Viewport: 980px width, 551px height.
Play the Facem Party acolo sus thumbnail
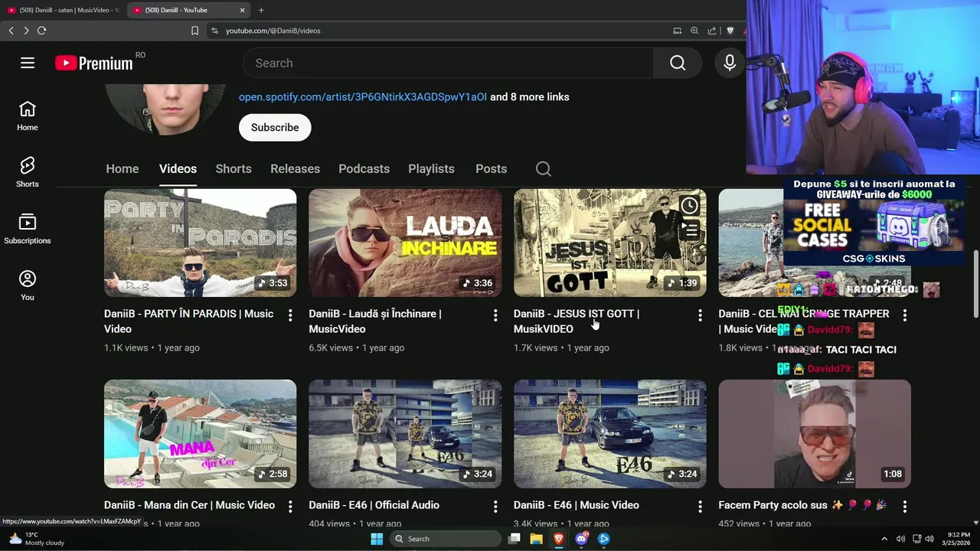pyautogui.click(x=815, y=434)
